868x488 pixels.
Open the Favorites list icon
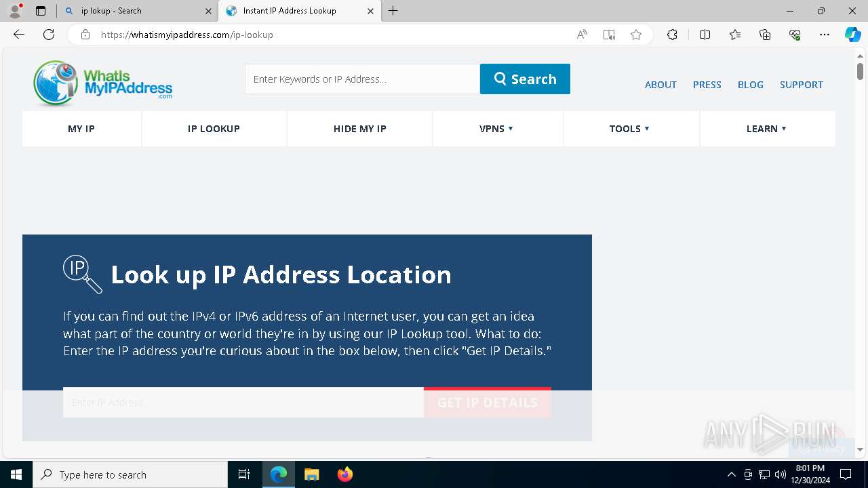(x=735, y=35)
